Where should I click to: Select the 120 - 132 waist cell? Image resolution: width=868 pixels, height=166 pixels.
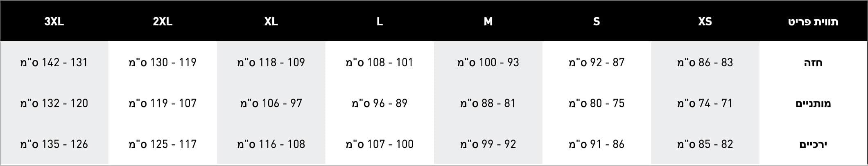54,103
